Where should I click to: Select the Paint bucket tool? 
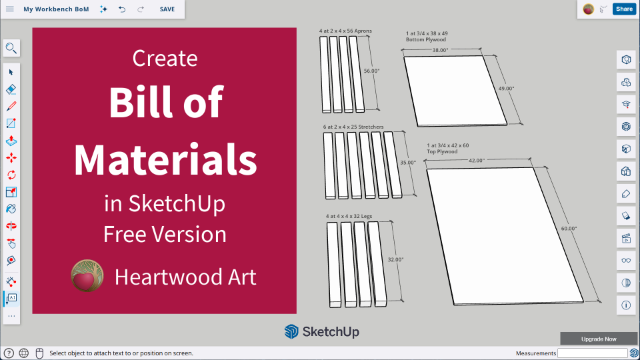point(11,209)
